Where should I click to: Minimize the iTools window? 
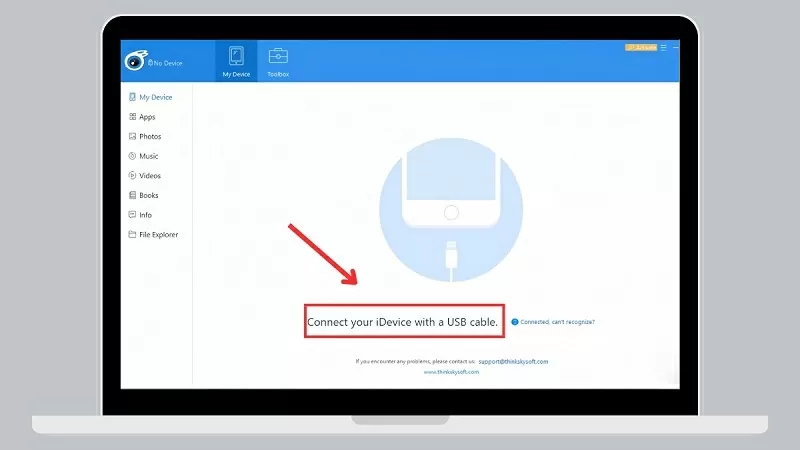tap(675, 47)
